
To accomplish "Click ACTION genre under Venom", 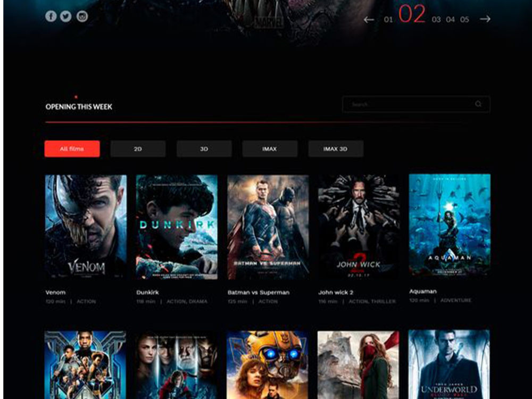I will tap(86, 301).
